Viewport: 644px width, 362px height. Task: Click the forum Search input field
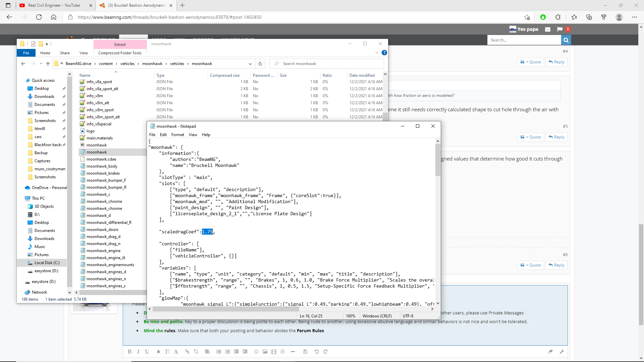click(x=524, y=40)
